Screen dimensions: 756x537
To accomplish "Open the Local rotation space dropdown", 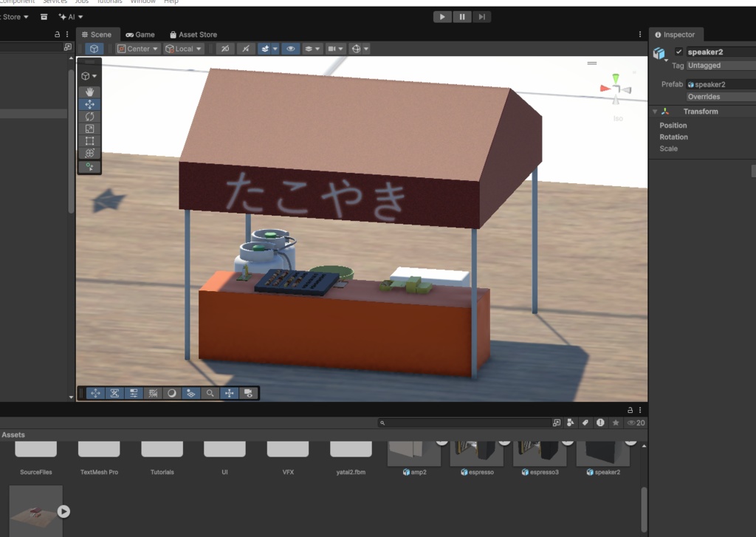I will tap(183, 48).
